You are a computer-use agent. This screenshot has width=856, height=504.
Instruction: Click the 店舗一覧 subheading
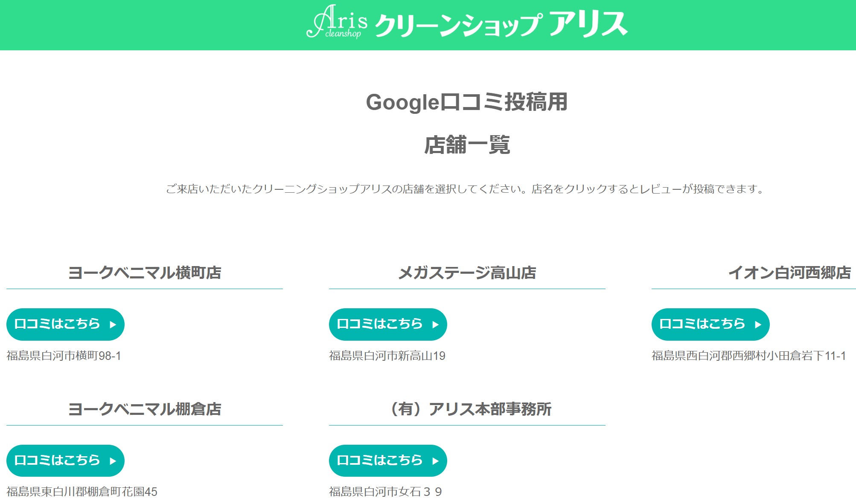[x=467, y=145]
